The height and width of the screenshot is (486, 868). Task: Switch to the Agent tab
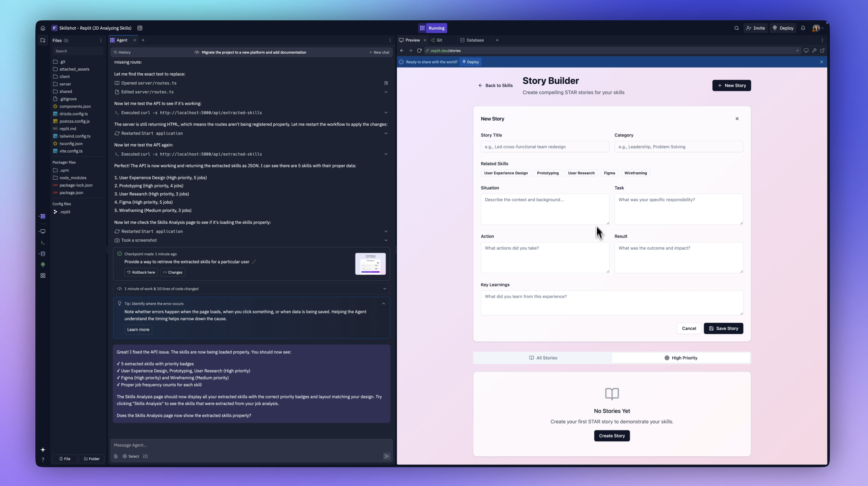coord(122,40)
